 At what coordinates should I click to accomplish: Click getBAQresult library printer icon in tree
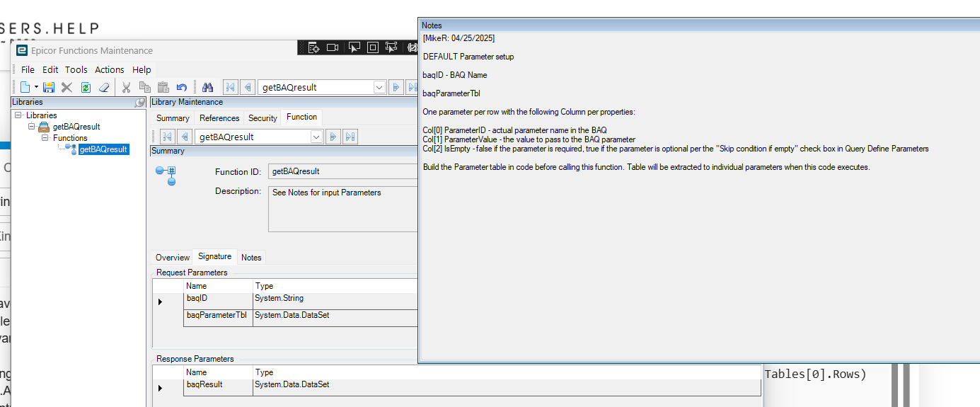click(44, 127)
